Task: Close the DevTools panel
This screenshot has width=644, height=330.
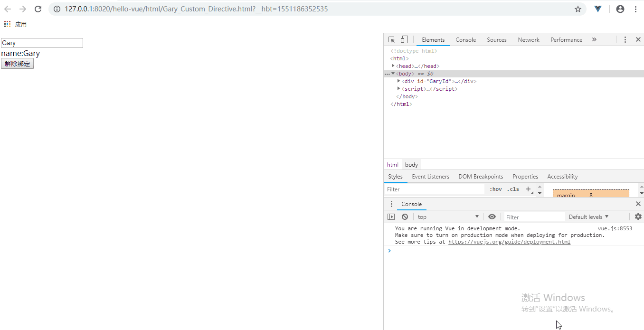Action: [638, 40]
